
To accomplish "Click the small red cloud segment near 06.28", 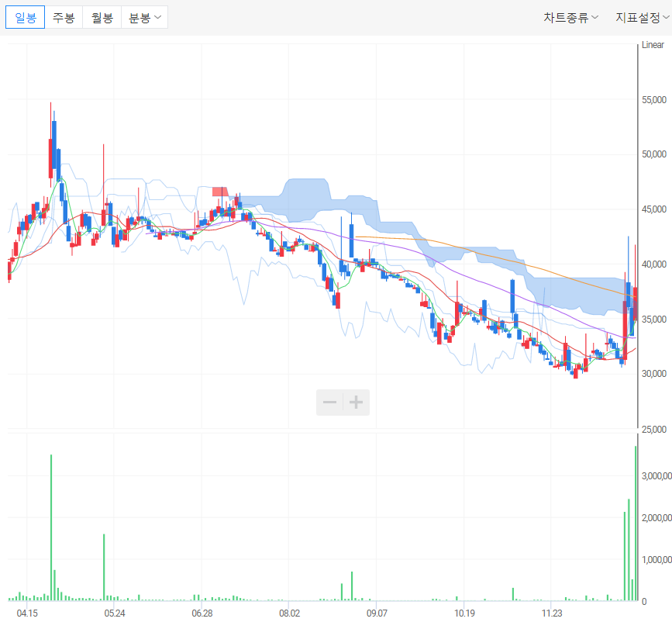I will (220, 192).
